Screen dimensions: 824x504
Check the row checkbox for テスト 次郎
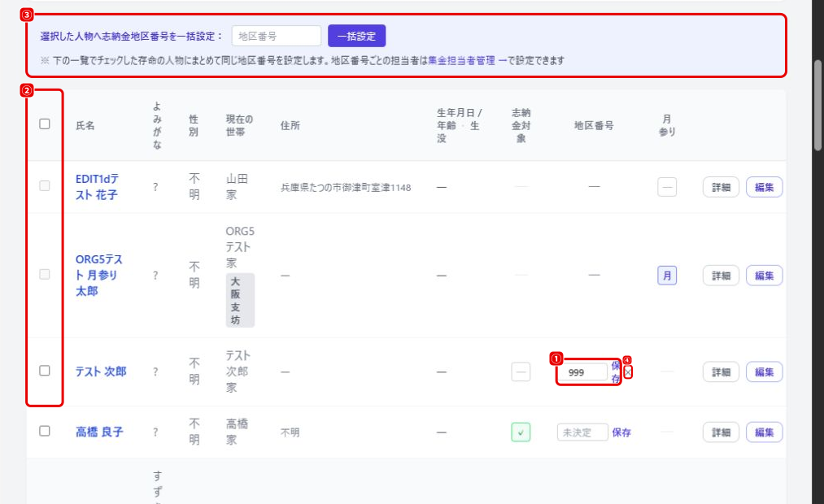(45, 371)
